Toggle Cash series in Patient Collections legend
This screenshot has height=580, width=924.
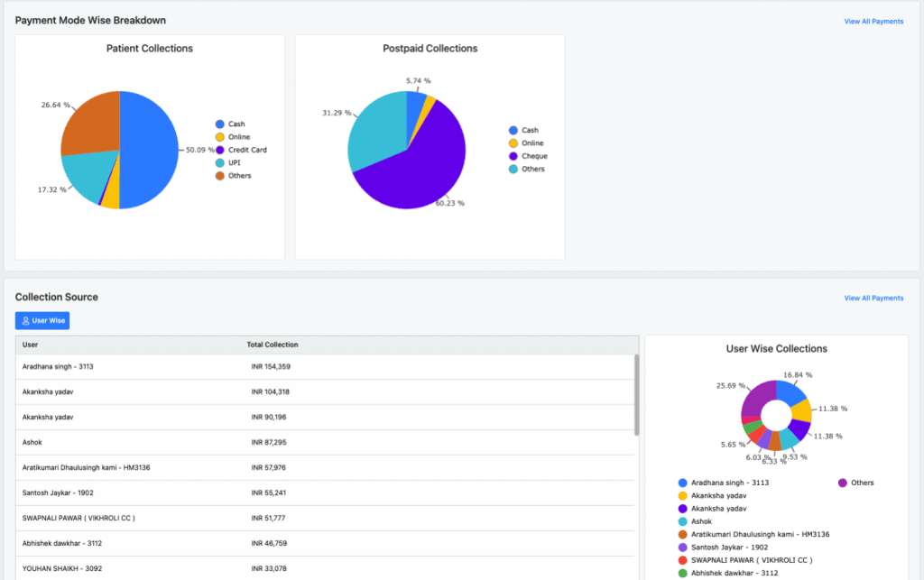pos(236,124)
